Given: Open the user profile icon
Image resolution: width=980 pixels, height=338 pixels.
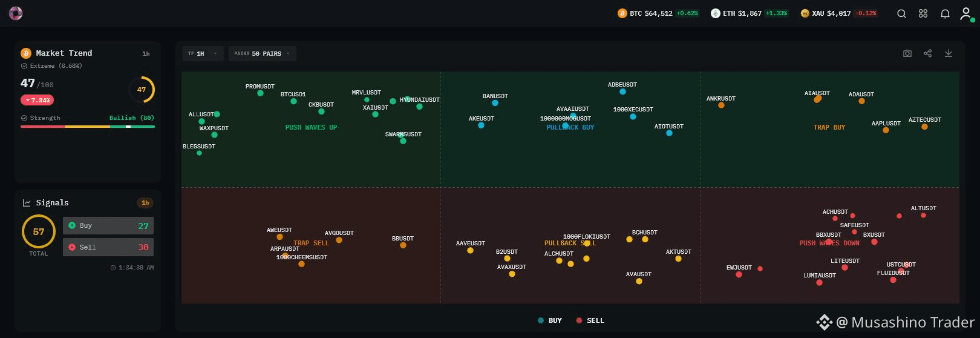Looking at the screenshot, I should pos(965,13).
